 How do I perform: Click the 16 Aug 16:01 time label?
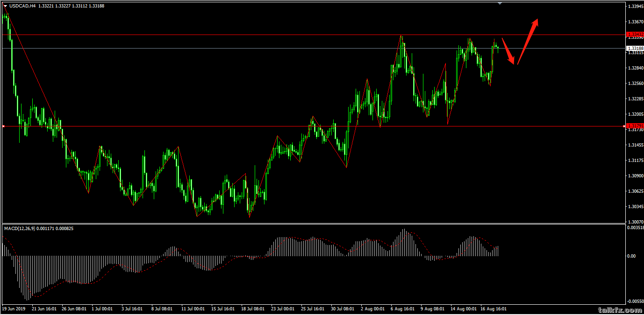pos(493,308)
